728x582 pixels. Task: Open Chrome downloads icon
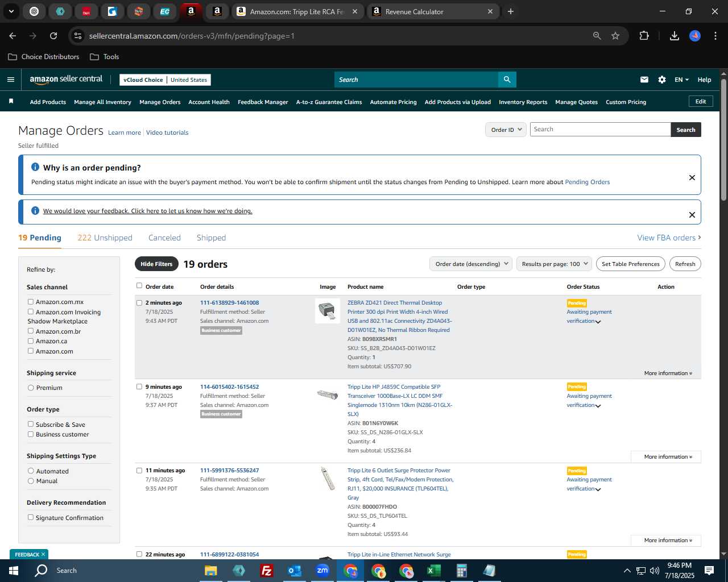click(674, 36)
